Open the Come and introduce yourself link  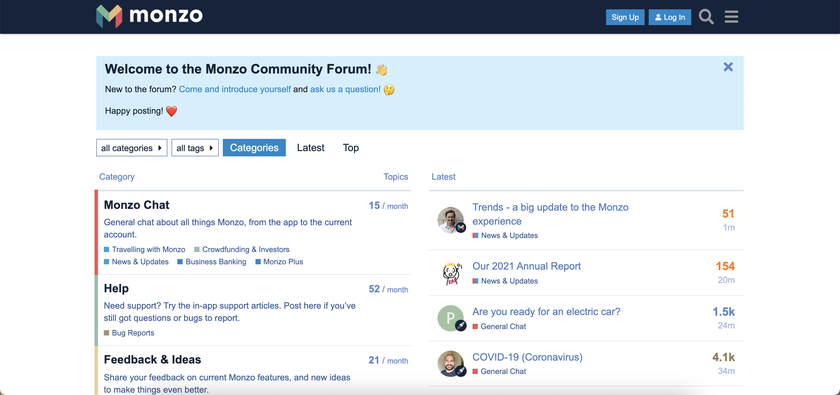(x=235, y=90)
